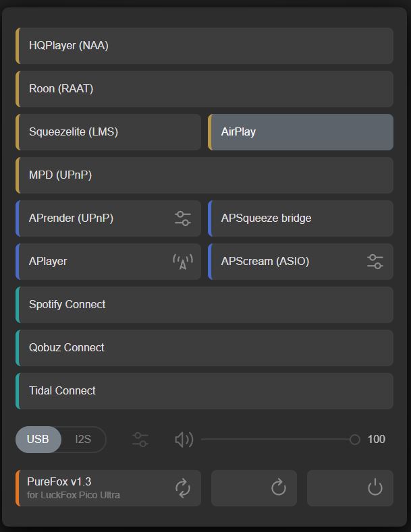The width and height of the screenshot is (411, 532).
Task: Activate MPD (UPnP) renderer
Action: click(x=204, y=175)
